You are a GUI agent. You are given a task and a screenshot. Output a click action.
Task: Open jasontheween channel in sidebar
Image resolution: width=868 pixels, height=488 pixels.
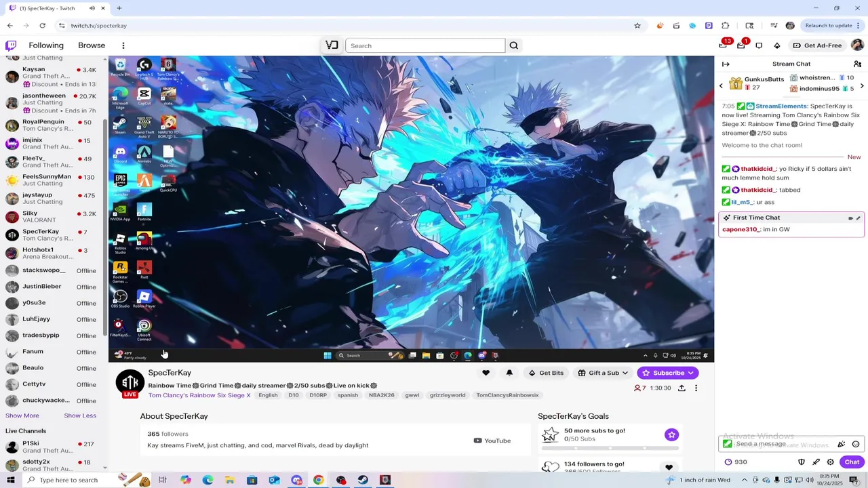(52, 103)
